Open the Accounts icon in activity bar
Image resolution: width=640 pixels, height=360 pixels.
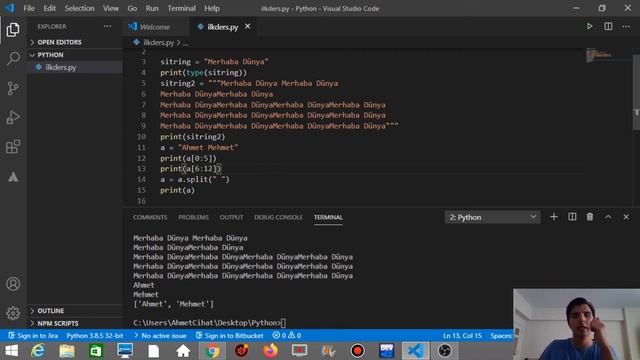13,284
